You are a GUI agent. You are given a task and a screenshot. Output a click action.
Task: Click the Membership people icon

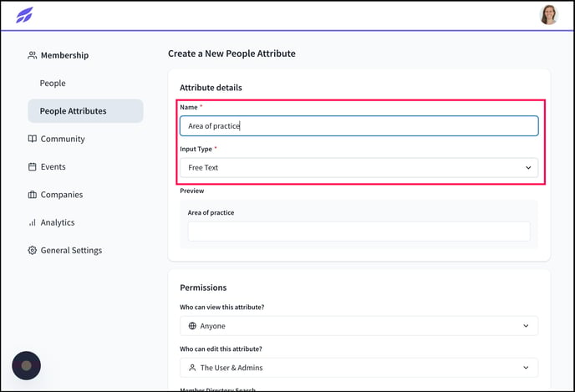pyautogui.click(x=33, y=55)
